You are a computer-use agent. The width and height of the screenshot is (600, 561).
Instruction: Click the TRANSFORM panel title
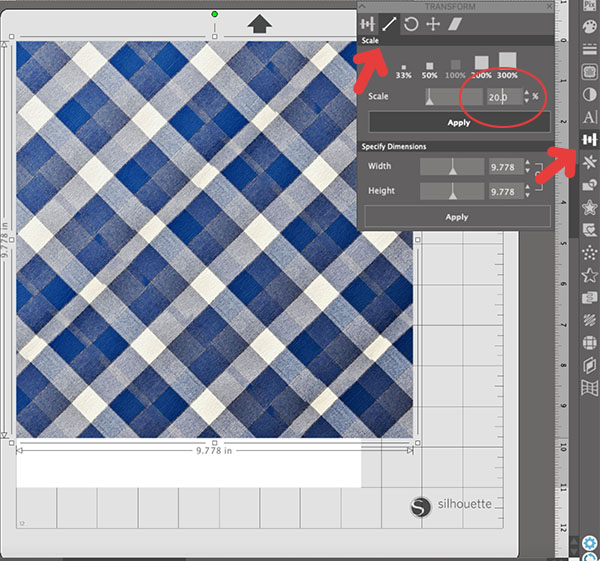tap(450, 7)
